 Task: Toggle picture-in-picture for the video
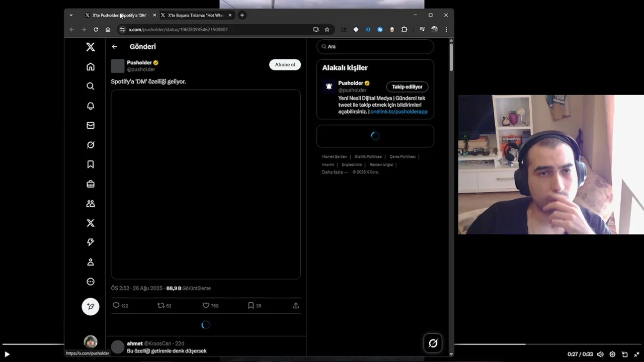click(x=624, y=354)
